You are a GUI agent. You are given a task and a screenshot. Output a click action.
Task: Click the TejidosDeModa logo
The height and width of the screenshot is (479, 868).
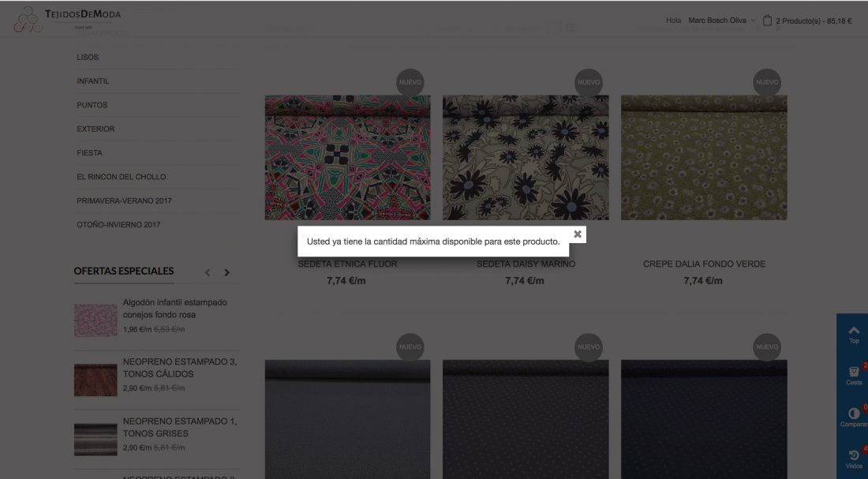(67, 19)
